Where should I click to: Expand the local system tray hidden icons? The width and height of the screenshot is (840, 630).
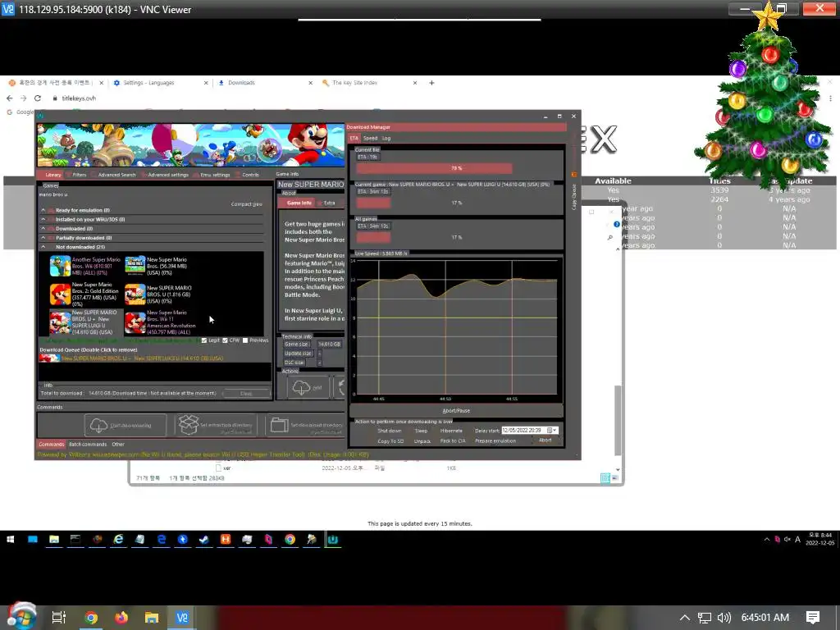(x=685, y=618)
